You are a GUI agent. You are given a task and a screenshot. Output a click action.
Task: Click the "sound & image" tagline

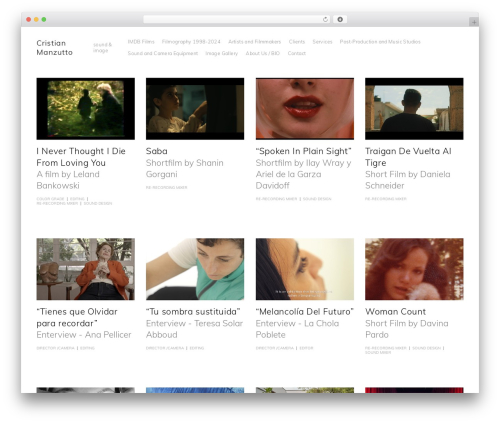(x=102, y=48)
